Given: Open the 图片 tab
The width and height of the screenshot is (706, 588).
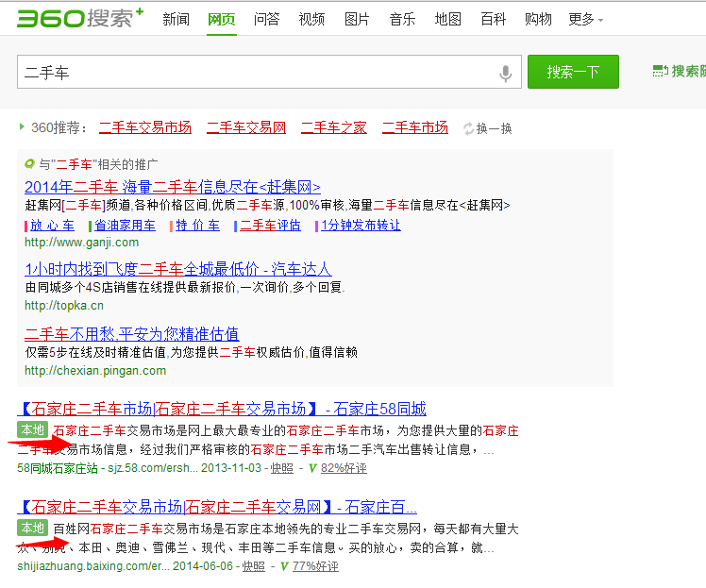Looking at the screenshot, I should tap(357, 20).
